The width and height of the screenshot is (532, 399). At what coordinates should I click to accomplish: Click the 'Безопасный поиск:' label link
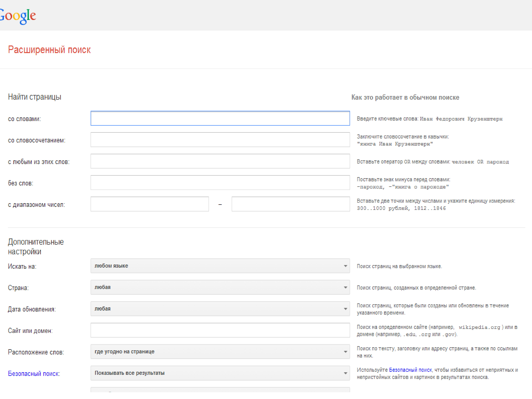(x=34, y=373)
